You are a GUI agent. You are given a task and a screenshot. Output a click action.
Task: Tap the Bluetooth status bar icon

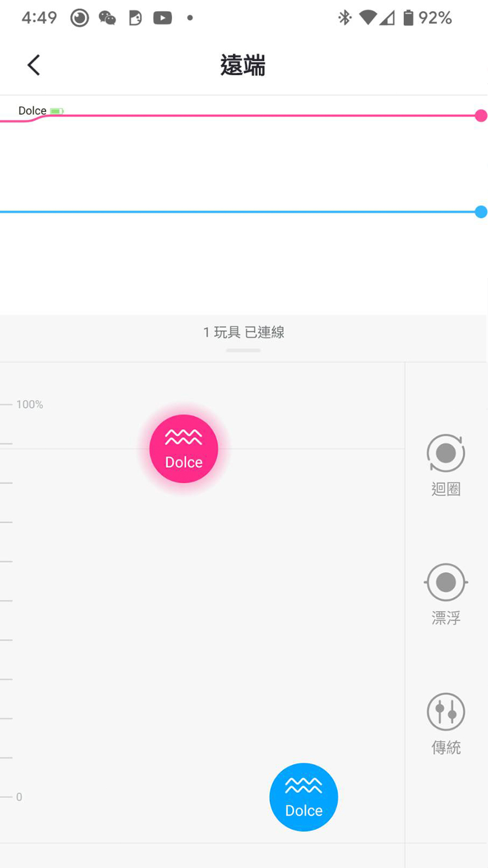345,18
